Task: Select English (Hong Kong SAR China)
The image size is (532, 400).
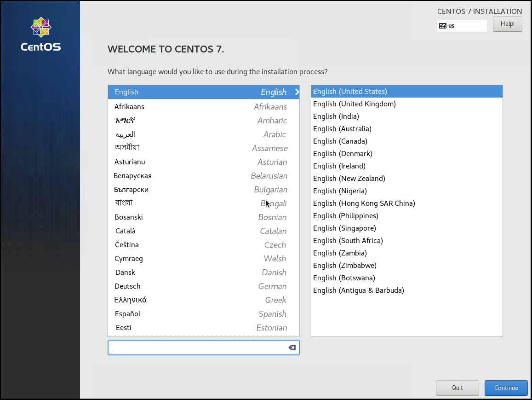Action: point(364,203)
